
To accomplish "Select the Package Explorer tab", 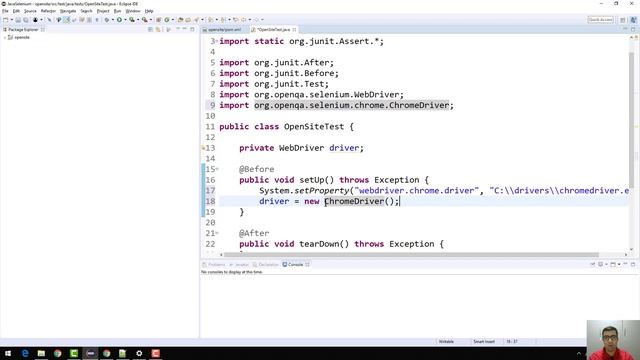I will [x=23, y=29].
